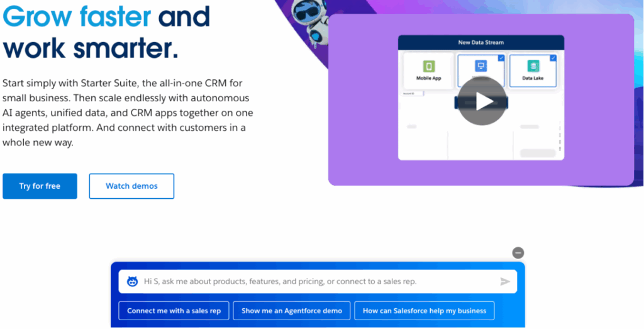Choose How can Salesforce help my business
Viewport: 644px width, 329px height.
pos(425,311)
